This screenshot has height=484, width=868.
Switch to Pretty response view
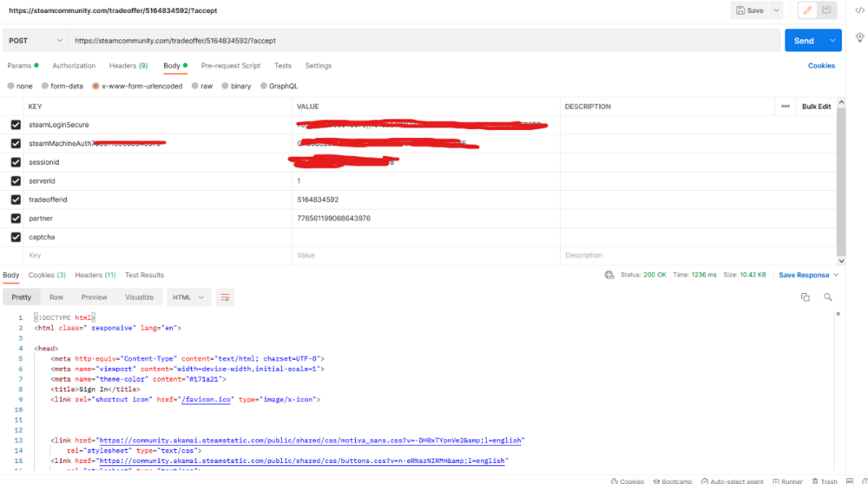pyautogui.click(x=22, y=298)
